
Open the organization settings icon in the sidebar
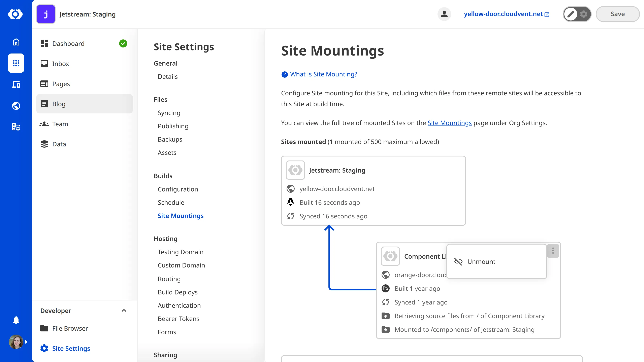pyautogui.click(x=16, y=127)
